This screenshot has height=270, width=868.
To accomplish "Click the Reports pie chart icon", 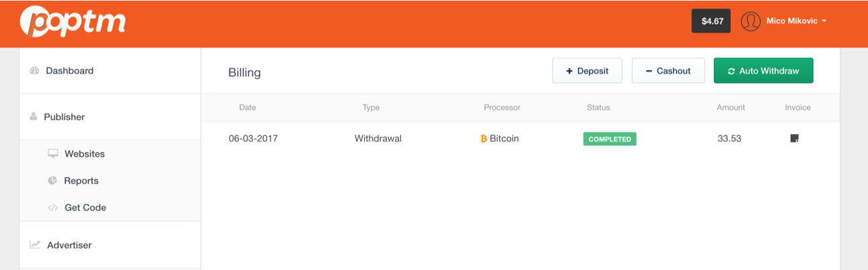I will pos(52,180).
